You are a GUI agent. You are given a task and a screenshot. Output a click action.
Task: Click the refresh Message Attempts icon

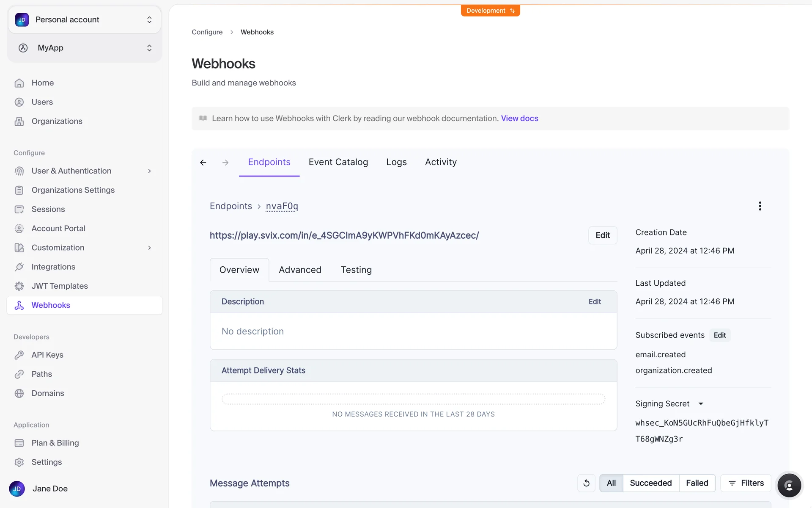(x=586, y=483)
